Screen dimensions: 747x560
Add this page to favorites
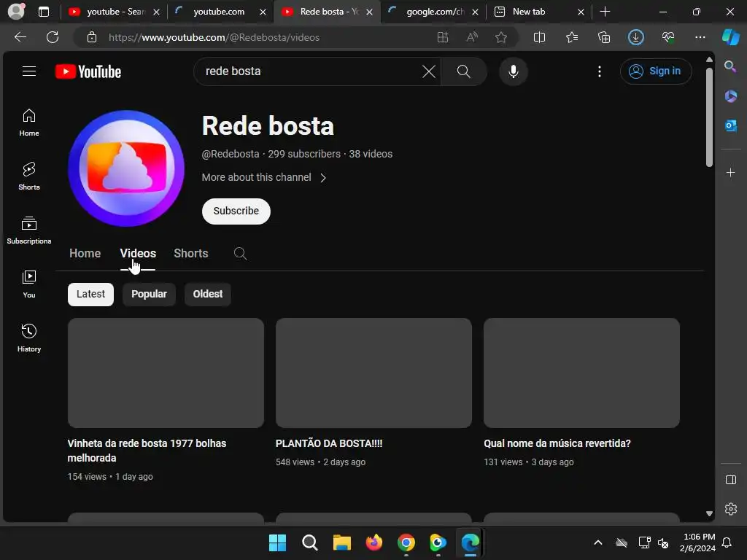[500, 37]
